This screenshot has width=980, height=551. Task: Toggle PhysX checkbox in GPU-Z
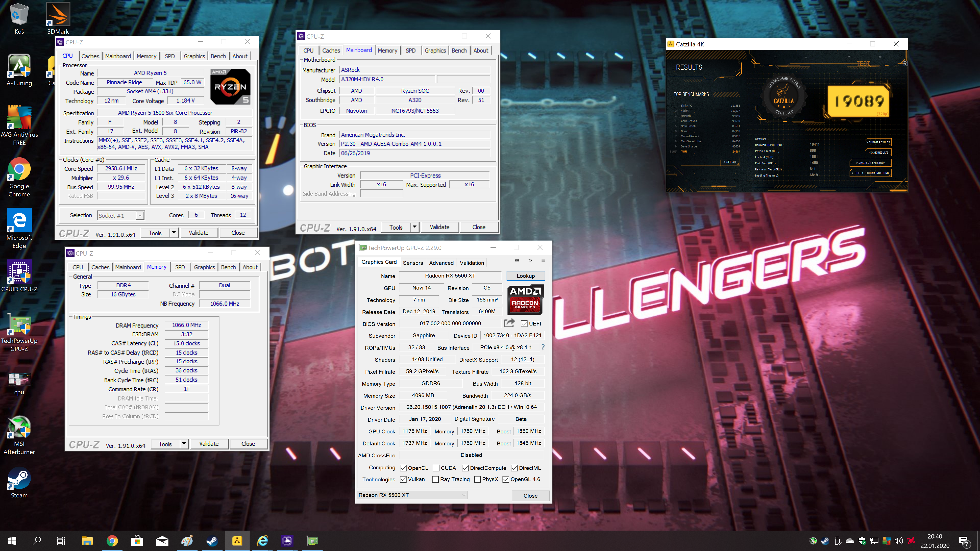click(x=477, y=480)
